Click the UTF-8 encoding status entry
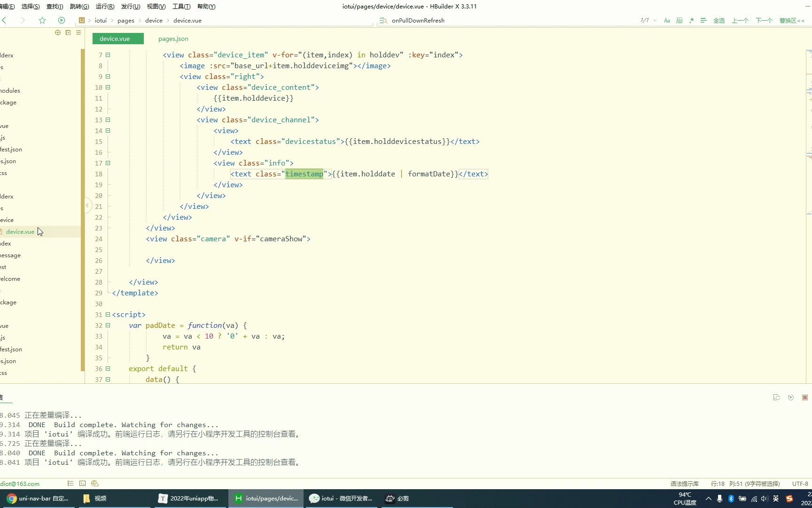The image size is (812, 508). tap(800, 484)
